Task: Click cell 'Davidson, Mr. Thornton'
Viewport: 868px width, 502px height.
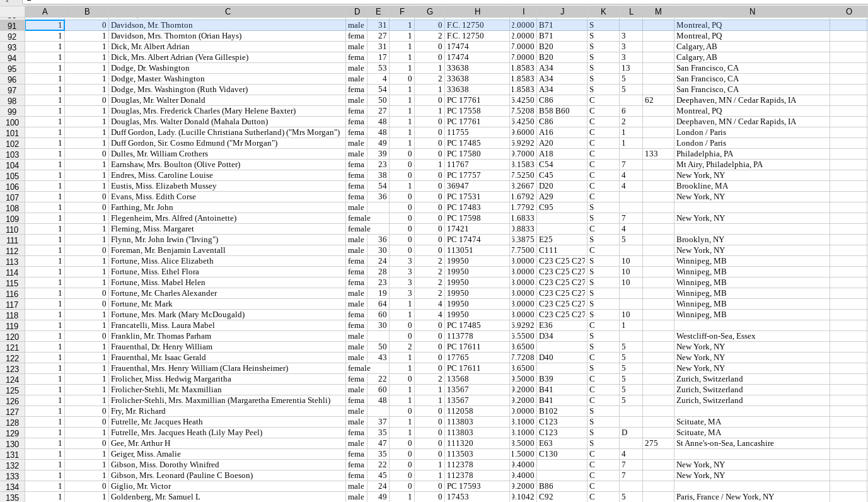Action: click(x=228, y=25)
